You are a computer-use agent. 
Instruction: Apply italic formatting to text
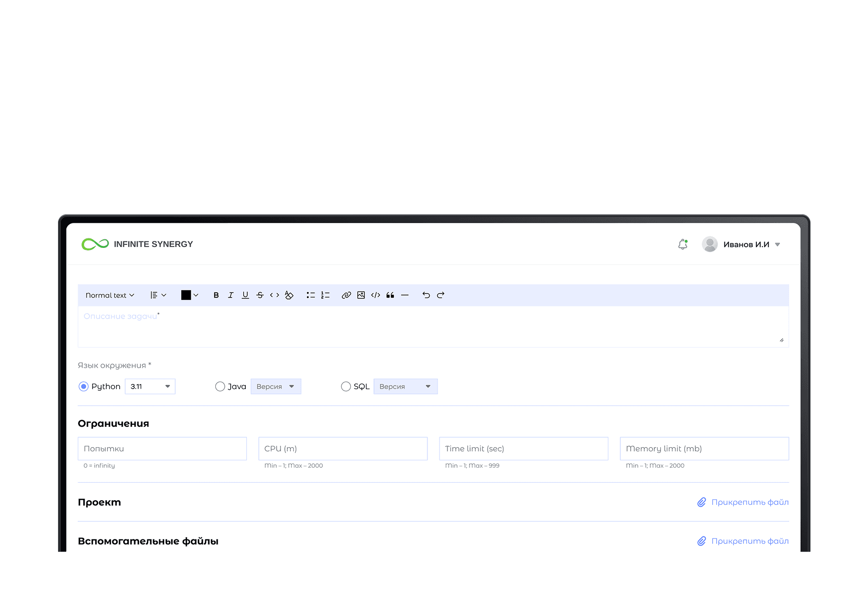click(x=231, y=295)
